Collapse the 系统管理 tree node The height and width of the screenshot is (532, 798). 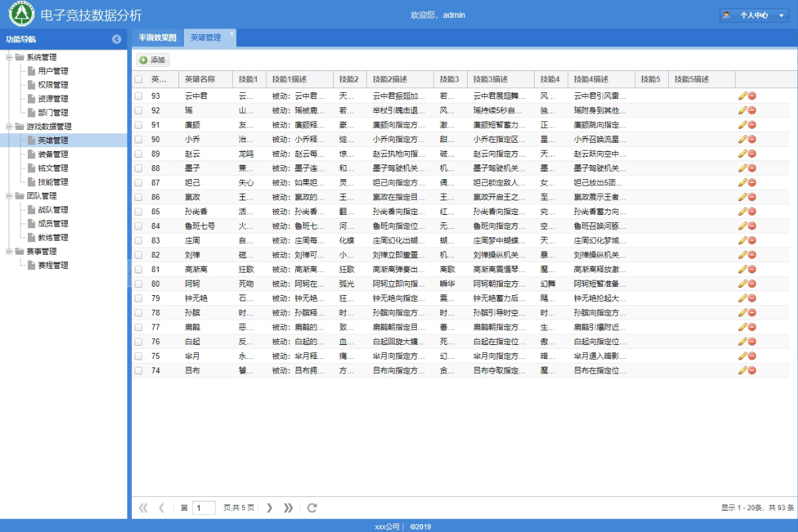point(9,57)
